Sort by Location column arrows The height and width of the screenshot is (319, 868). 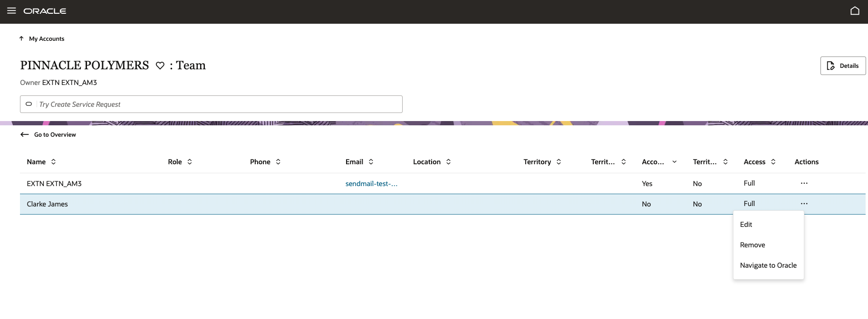tap(448, 162)
